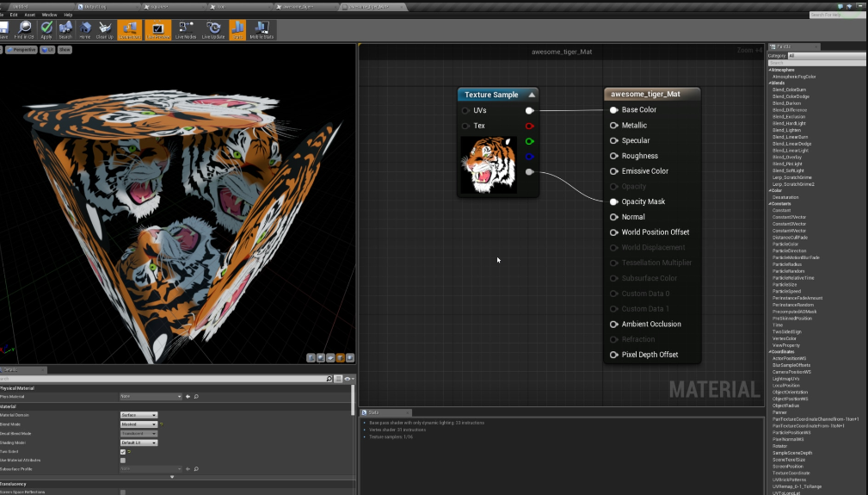Collapse Texture Sample node arrow
This screenshot has height=495, width=868.
pos(532,95)
